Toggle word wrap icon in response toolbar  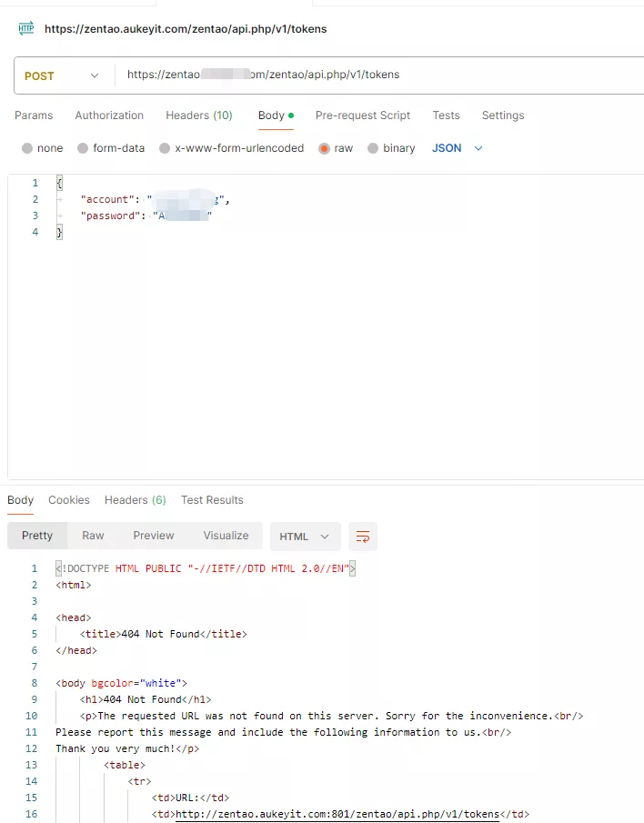point(363,537)
